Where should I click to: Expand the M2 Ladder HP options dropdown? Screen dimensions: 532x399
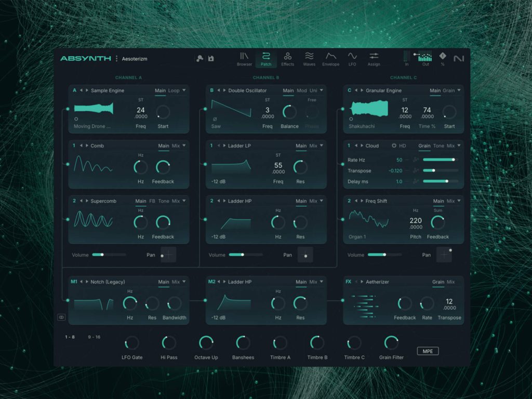pos(321,282)
